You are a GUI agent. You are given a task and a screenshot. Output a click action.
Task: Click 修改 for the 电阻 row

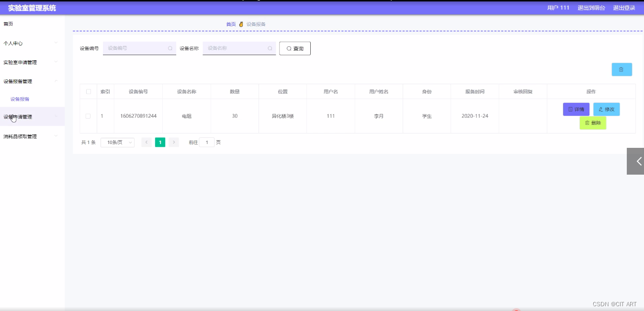pyautogui.click(x=606, y=109)
